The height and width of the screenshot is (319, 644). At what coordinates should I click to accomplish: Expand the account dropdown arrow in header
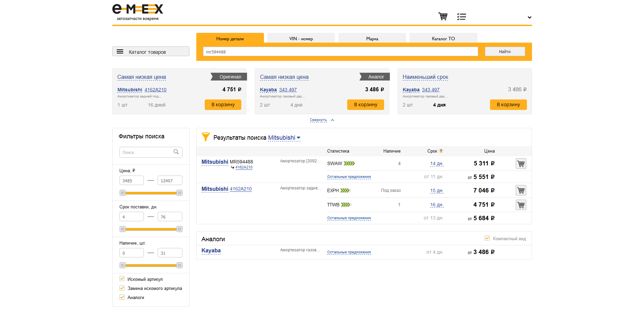(x=529, y=17)
